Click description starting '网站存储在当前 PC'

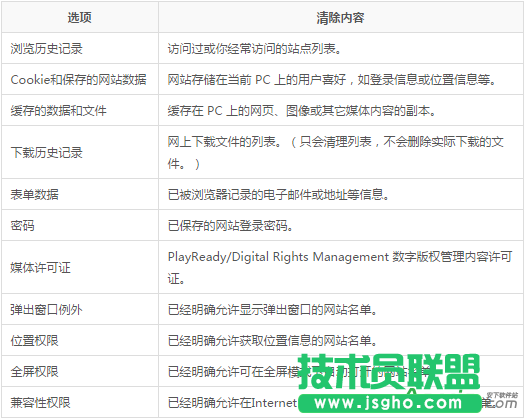point(331,80)
